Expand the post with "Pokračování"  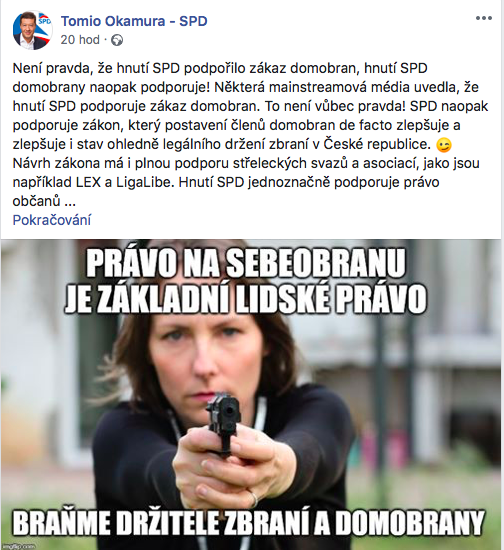[52, 220]
